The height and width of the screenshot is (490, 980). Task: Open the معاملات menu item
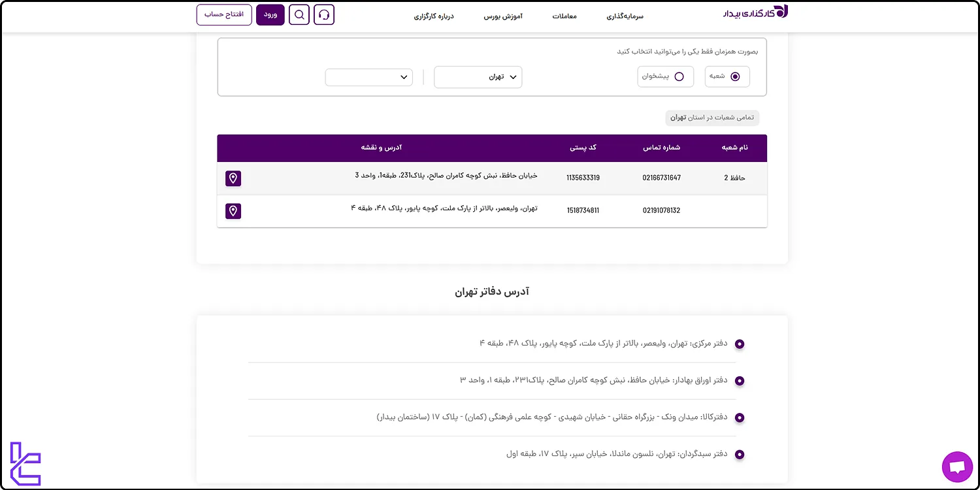click(x=564, y=16)
